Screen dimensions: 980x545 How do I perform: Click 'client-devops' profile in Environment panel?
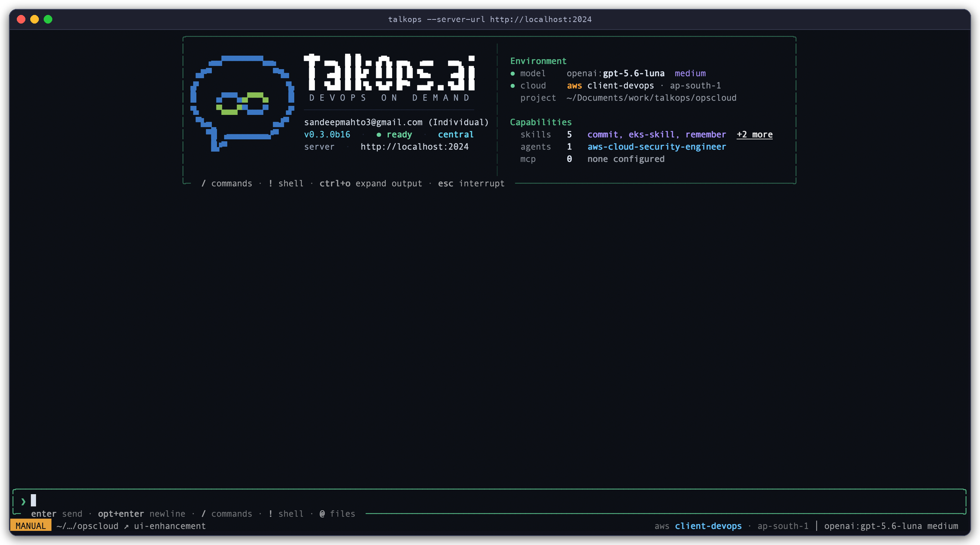pos(620,85)
